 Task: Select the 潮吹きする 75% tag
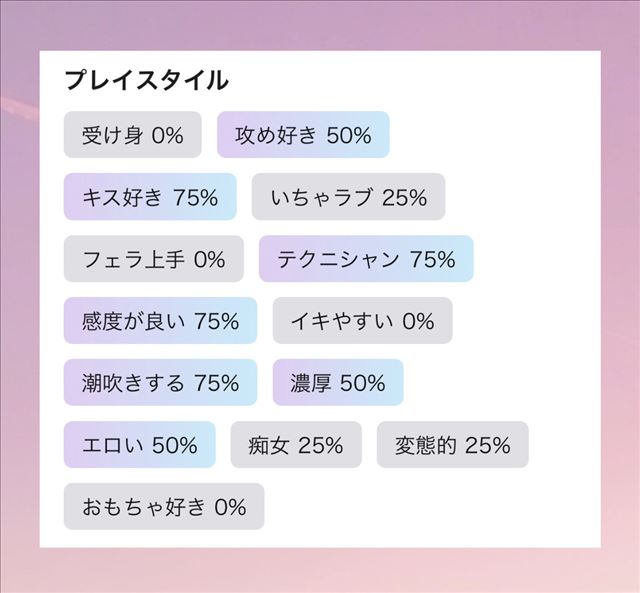[x=160, y=382]
